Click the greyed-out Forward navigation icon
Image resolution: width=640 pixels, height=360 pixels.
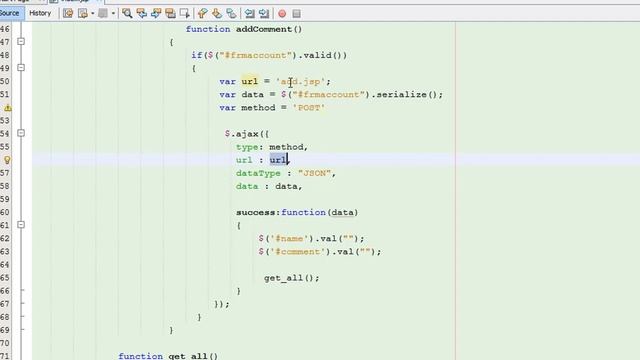(103, 13)
